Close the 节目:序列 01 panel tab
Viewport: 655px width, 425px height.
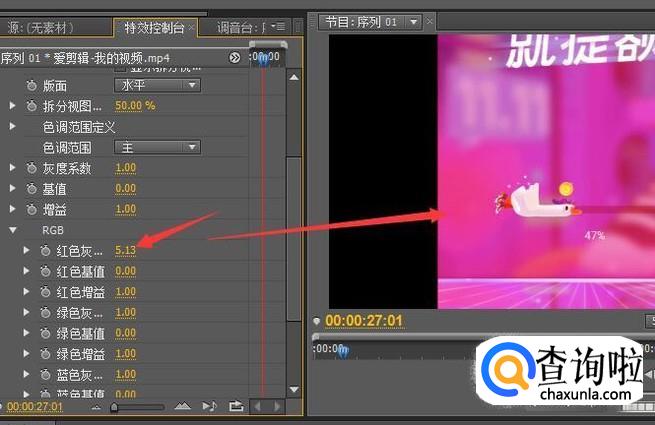(429, 21)
